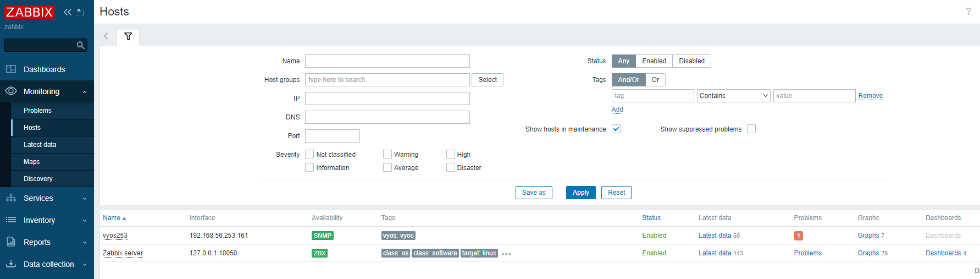The image size is (980, 279).
Task: Set Status filter to Enabled
Action: pyautogui.click(x=654, y=61)
